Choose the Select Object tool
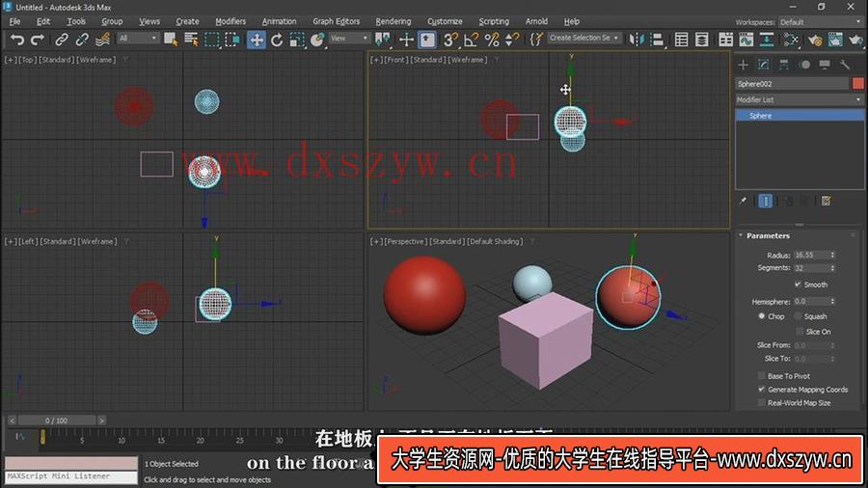 (171, 40)
